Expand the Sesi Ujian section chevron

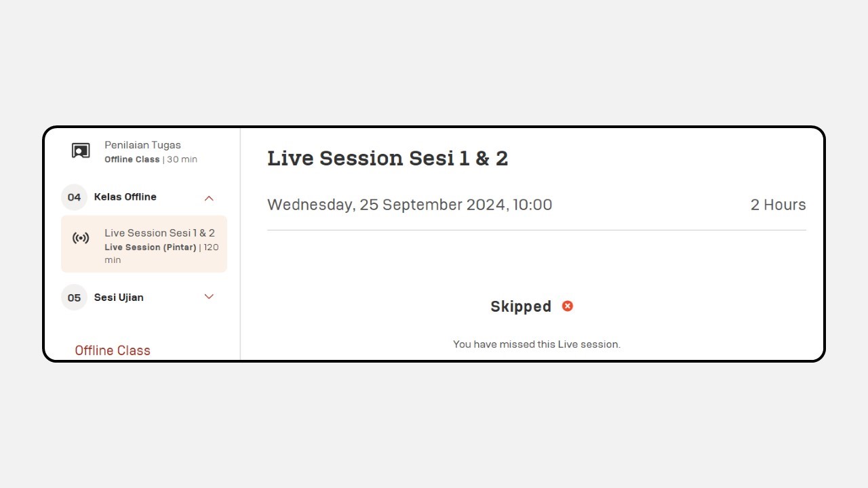(209, 297)
